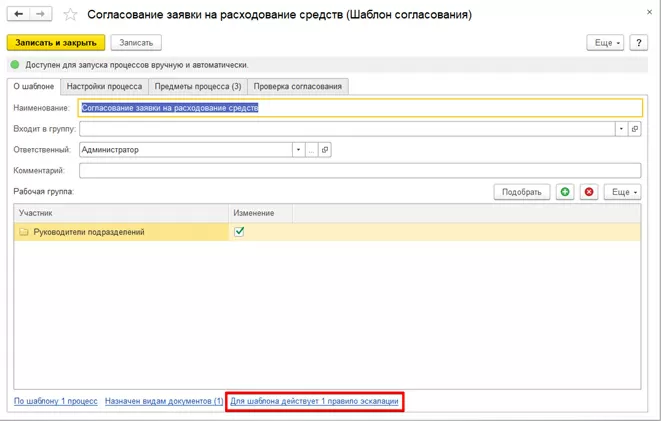Switch to the Настройки процесса tab
661x421 pixels.
(x=104, y=86)
